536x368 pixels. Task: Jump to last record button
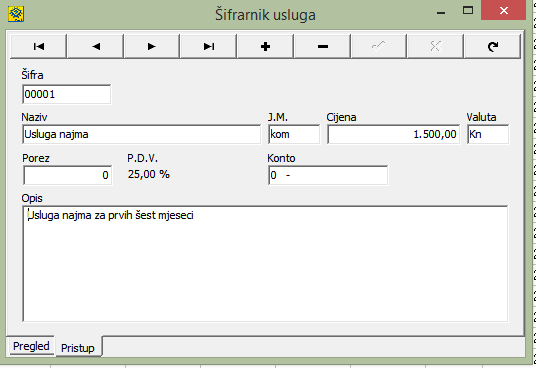click(x=209, y=46)
